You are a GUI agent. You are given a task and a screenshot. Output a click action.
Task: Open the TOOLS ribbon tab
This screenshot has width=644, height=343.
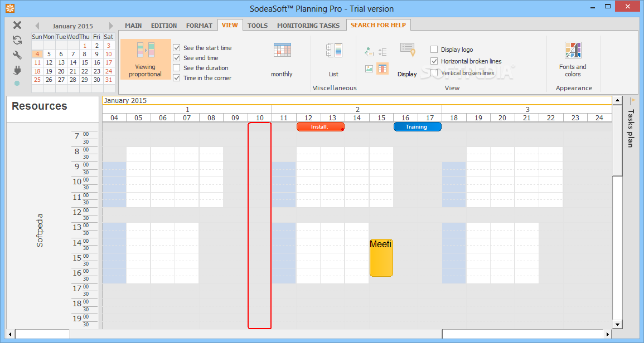click(x=258, y=26)
